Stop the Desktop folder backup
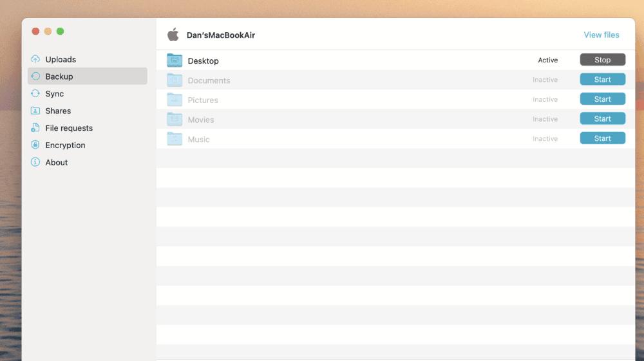Viewport: 644px width, 361px height. click(x=602, y=60)
